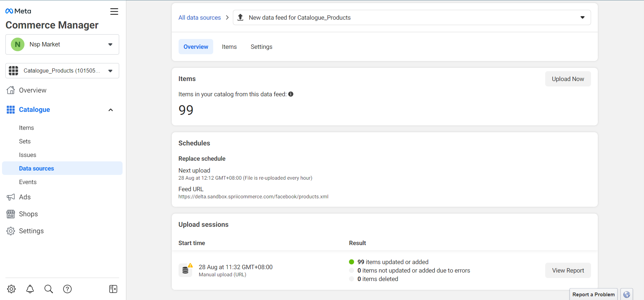
Task: Click the Meta logo
Action: (x=18, y=11)
